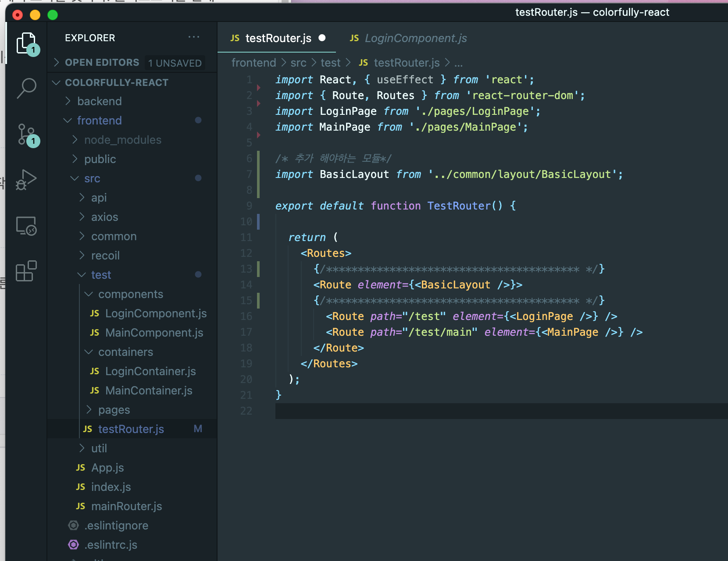The width and height of the screenshot is (728, 561).
Task: Expand the recoil folder
Action: [82, 256]
